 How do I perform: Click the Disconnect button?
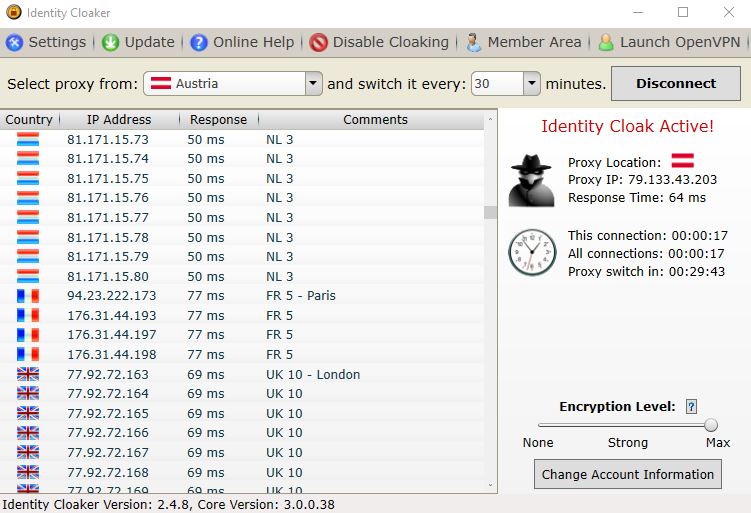[x=676, y=83]
